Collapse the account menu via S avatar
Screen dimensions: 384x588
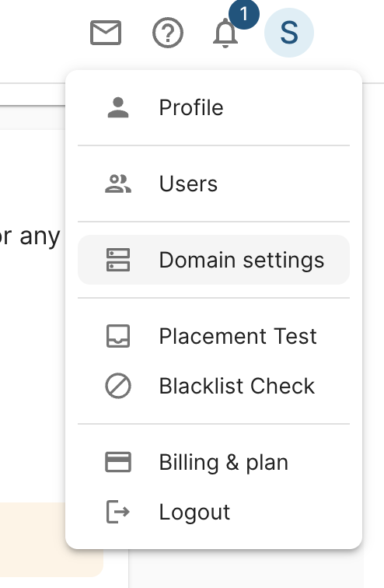pos(289,33)
